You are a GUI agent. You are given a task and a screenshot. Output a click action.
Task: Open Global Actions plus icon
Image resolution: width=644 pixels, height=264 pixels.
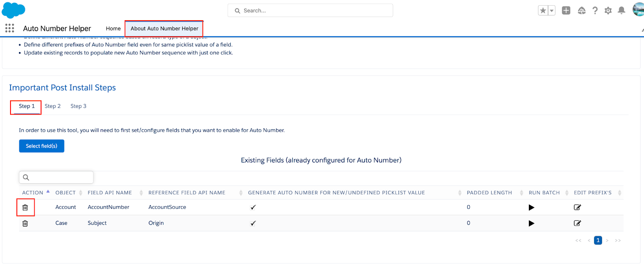566,10
